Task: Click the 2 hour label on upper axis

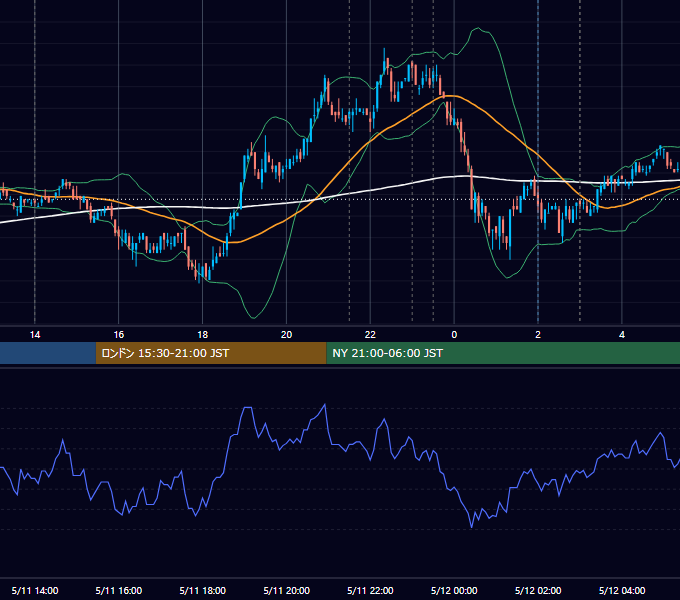Action: pyautogui.click(x=538, y=335)
